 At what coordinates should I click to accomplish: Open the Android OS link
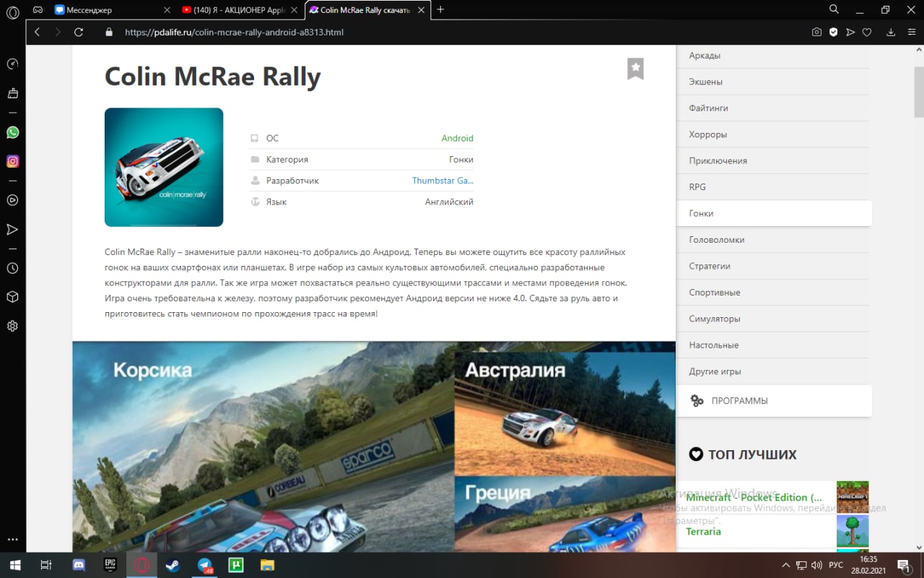457,138
